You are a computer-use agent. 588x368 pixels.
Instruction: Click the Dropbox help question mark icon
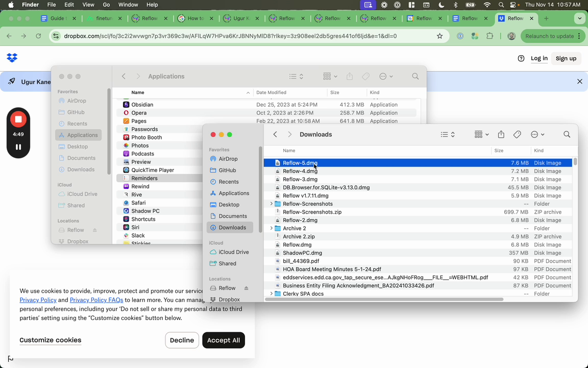click(521, 58)
